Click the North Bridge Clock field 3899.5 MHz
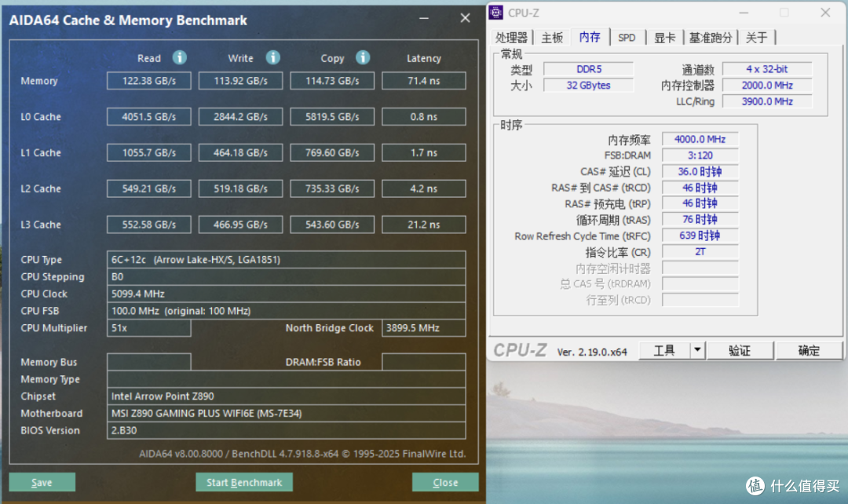848x504 pixels. pyautogui.click(x=423, y=327)
